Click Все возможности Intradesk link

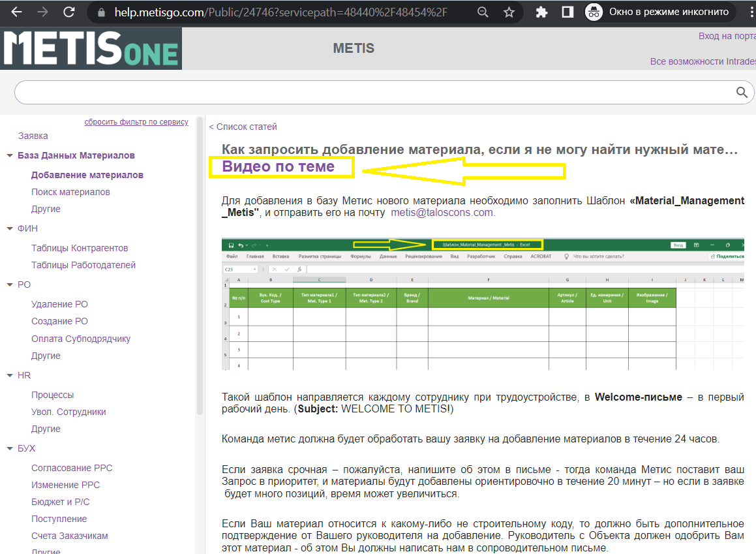click(x=703, y=62)
